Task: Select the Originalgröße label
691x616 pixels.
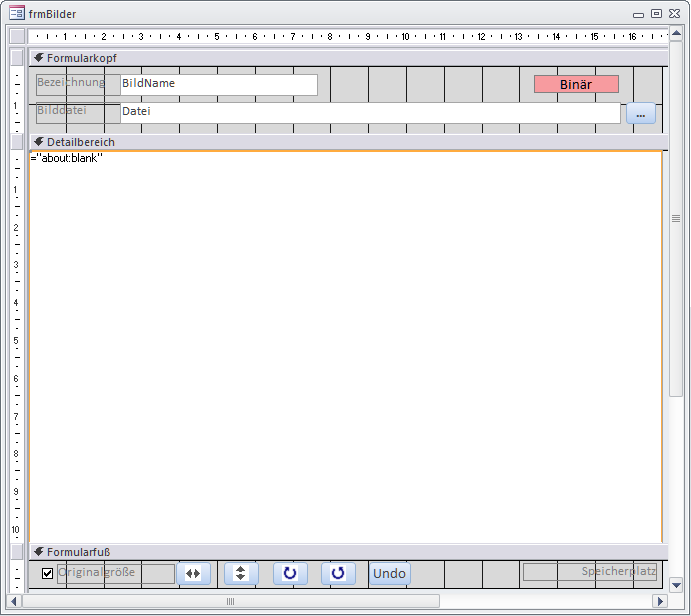Action: point(115,573)
